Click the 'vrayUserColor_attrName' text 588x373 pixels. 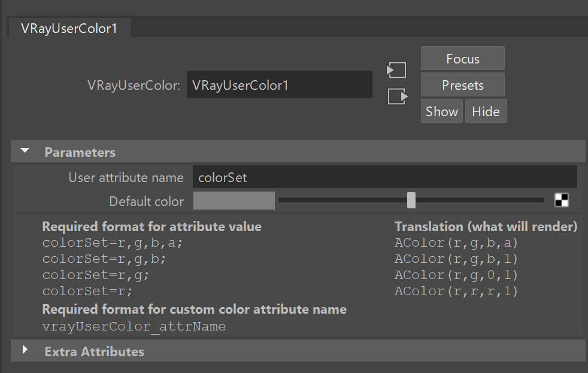[x=134, y=326]
